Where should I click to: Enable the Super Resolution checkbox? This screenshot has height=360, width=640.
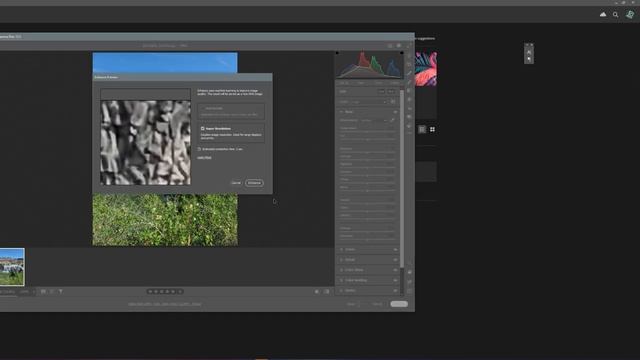(202, 129)
